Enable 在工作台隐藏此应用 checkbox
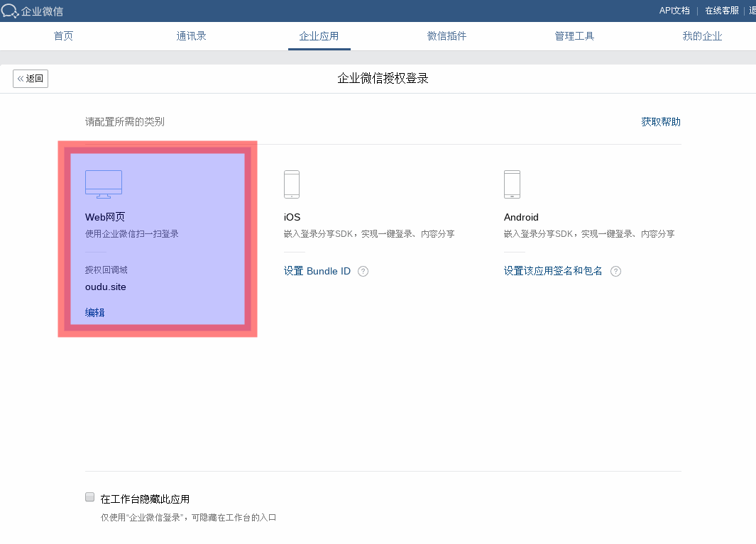Image resolution: width=756 pixels, height=544 pixels. point(89,496)
